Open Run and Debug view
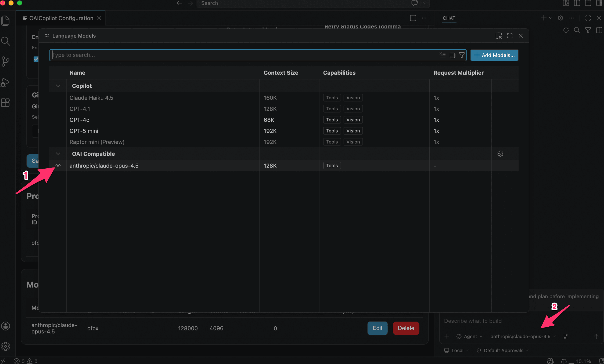 pos(6,82)
